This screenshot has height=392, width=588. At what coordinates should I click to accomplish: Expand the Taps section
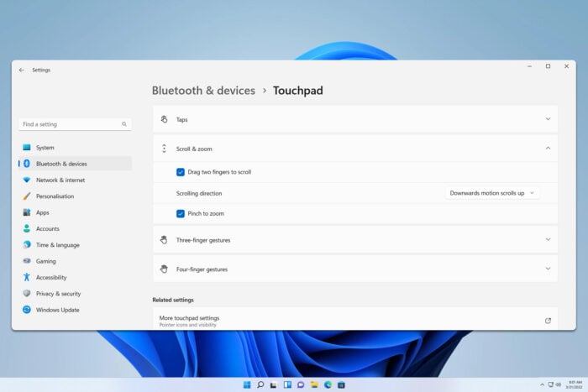tap(548, 119)
